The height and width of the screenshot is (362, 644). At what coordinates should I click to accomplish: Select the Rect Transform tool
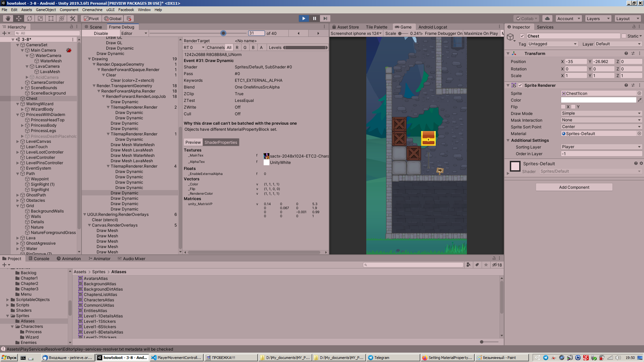pos(51,18)
